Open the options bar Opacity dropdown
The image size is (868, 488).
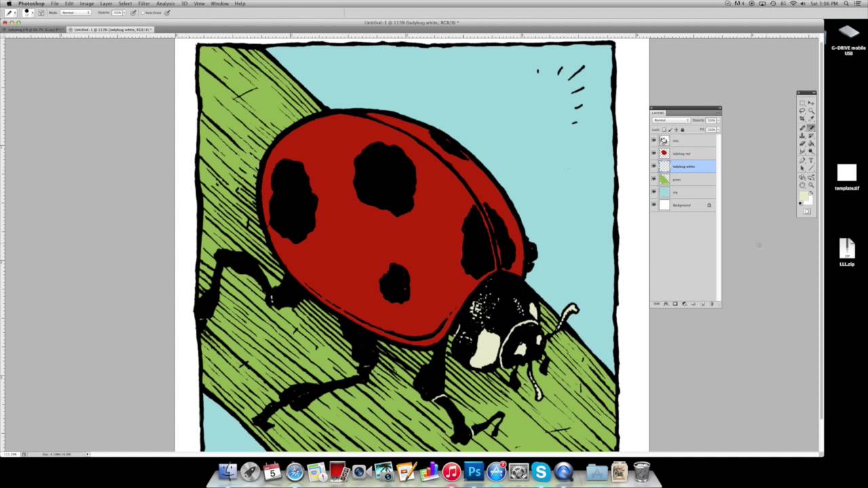click(124, 13)
